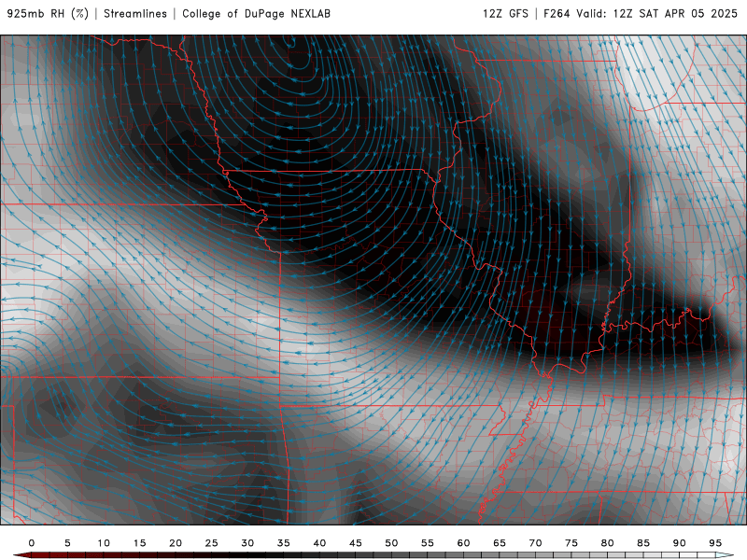Click the '70' label on color scale
This screenshot has width=747, height=560.
tap(535, 543)
